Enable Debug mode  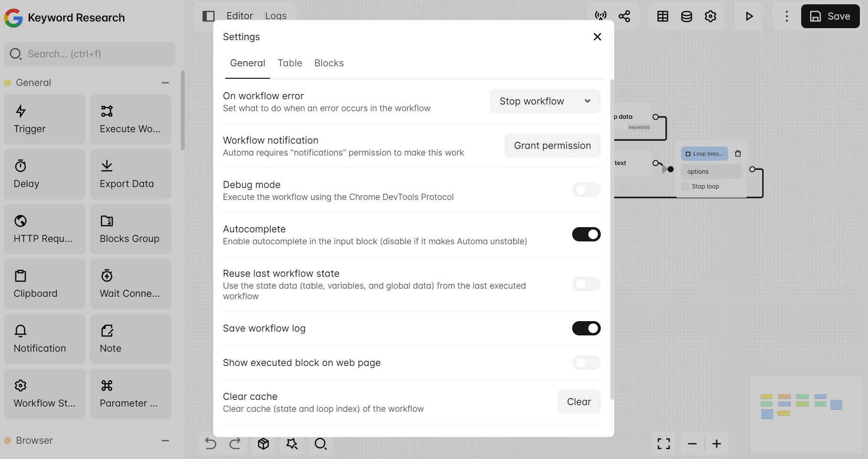(586, 190)
